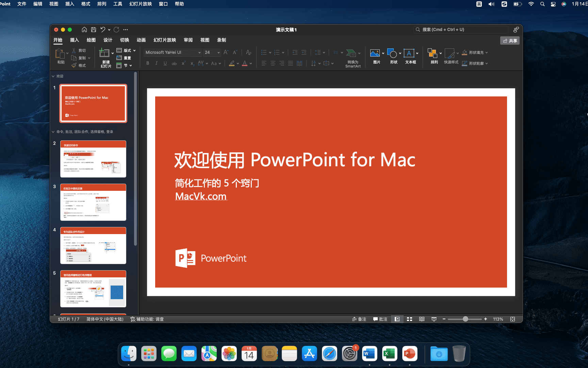Select slide 3 thumbnail 在批注中提供反馈
The image size is (588, 368).
pyautogui.click(x=93, y=202)
